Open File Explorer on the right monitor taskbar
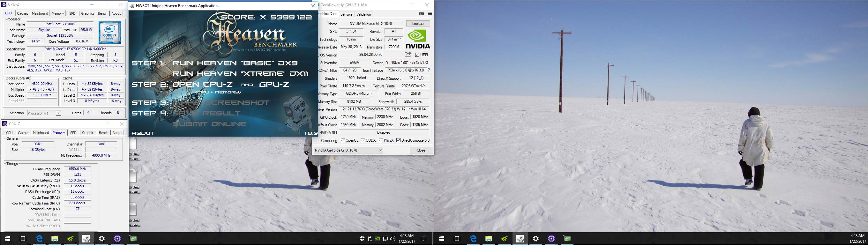868x245 pixels. pos(489,239)
